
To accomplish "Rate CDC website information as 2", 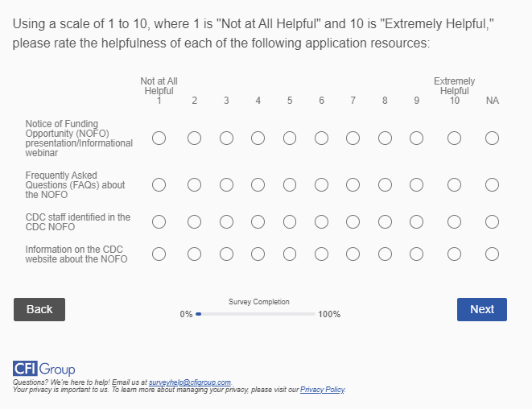I will (x=195, y=254).
